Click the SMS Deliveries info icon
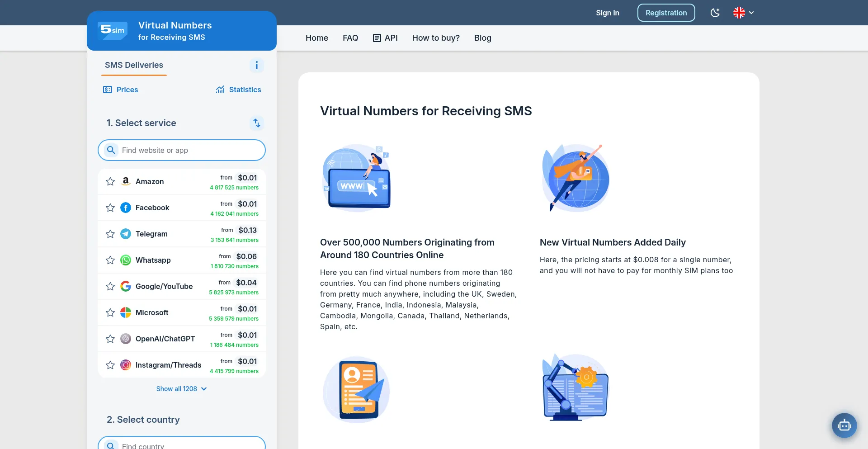Screen dimensions: 868x449 click(257, 65)
